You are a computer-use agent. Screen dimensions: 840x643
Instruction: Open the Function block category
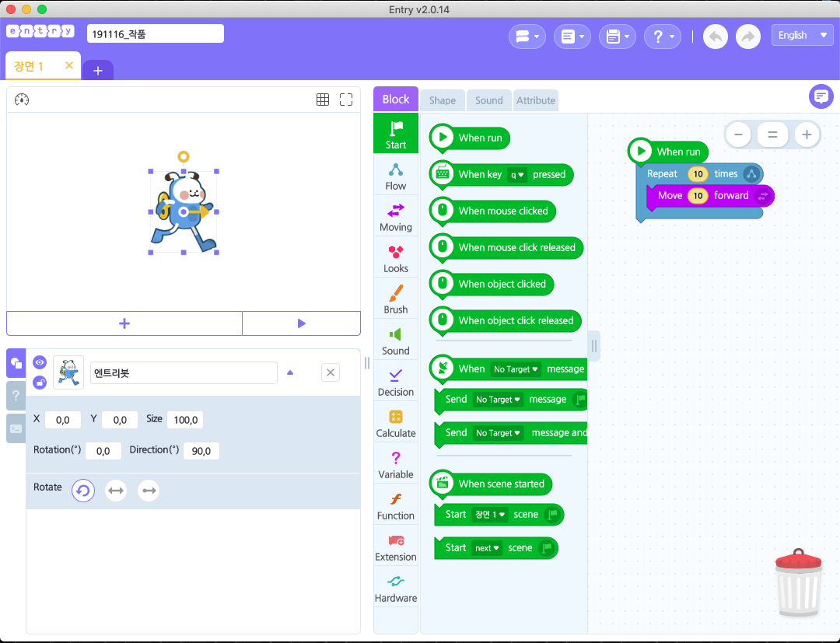coord(395,506)
